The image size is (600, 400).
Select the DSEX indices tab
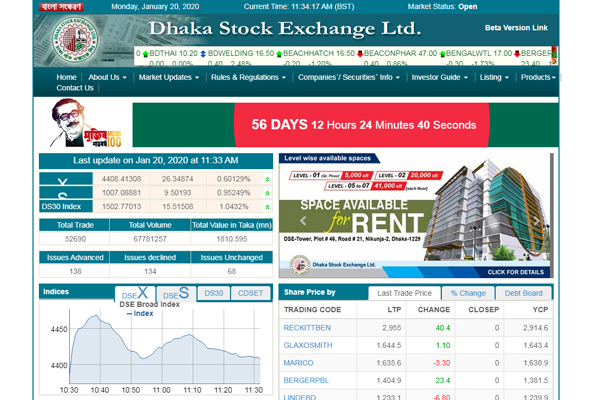[x=135, y=294]
